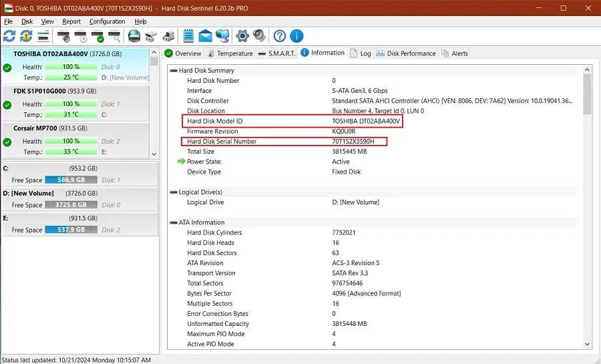The image size is (601, 364).
Task: Click the disk icon with green checkmark
Action: (97, 36)
